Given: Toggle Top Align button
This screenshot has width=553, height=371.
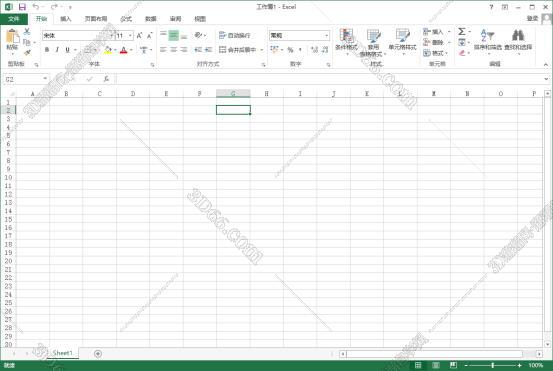Looking at the screenshot, I should tap(163, 35).
